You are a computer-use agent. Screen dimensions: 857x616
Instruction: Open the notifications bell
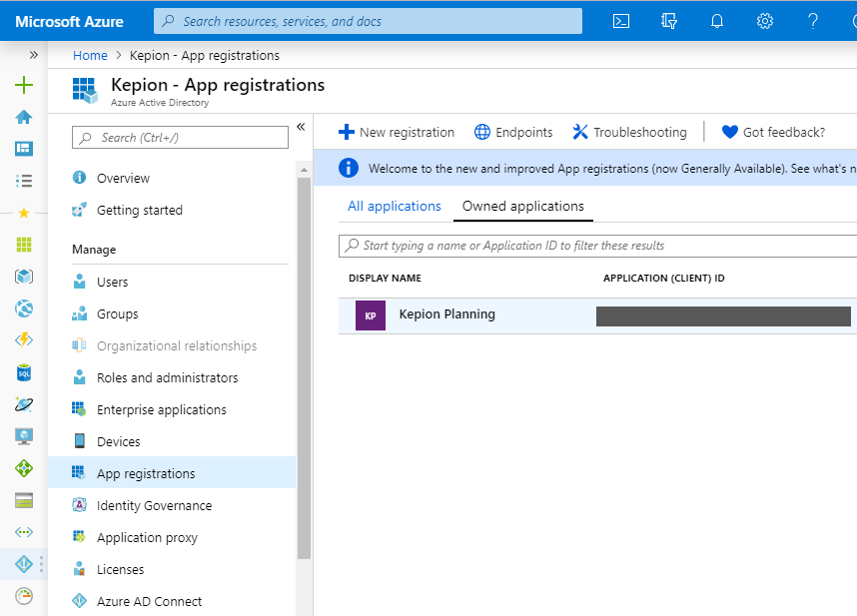(x=716, y=20)
